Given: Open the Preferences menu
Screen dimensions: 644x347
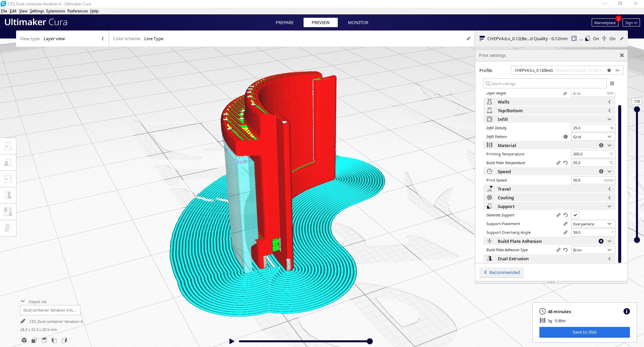Looking at the screenshot, I should 77,11.
